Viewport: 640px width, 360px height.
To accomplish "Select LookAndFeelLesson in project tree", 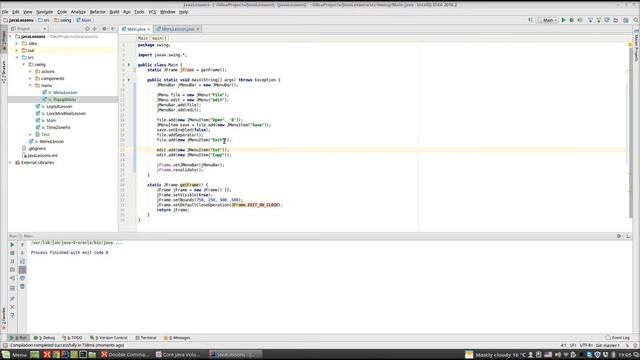I will click(66, 113).
